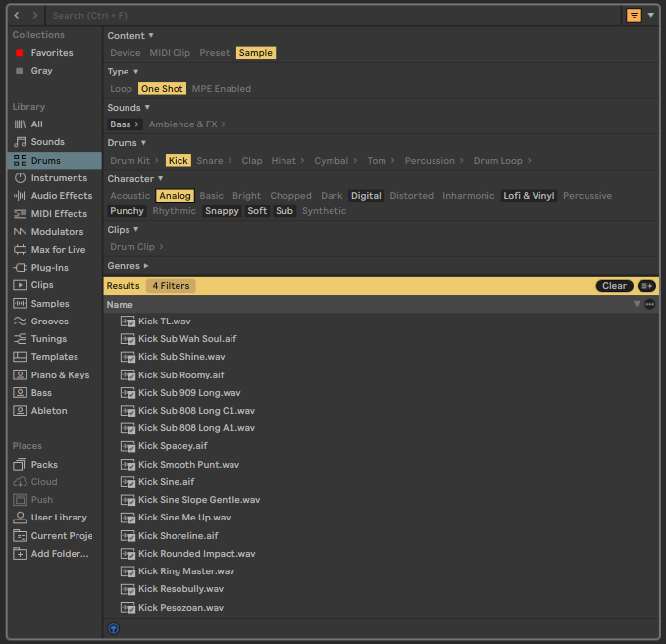Open the Templates category

coord(46,357)
